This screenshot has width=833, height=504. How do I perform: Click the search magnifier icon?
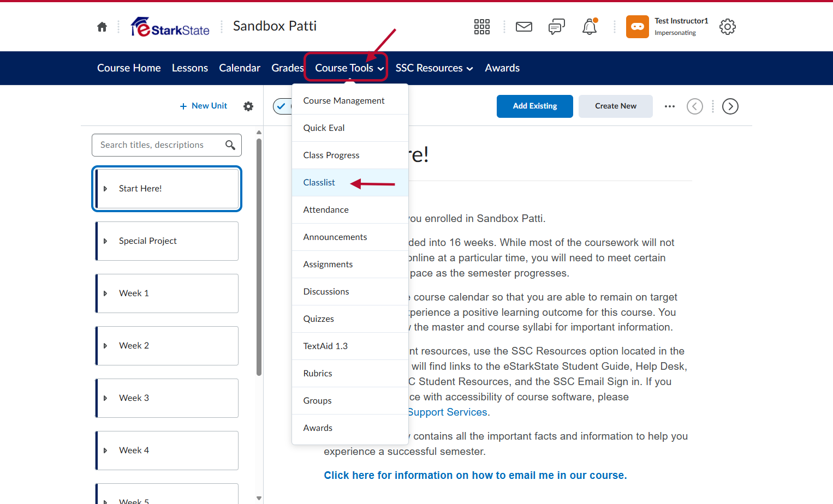(x=230, y=145)
